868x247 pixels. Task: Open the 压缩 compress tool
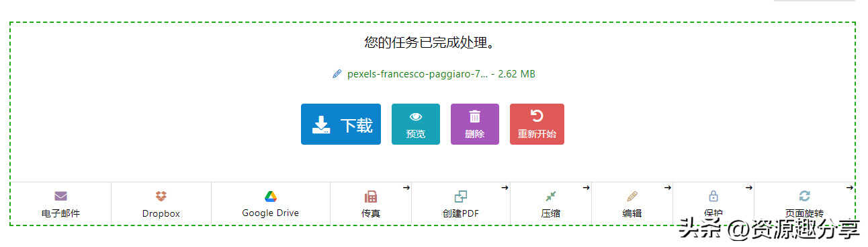pos(551,203)
